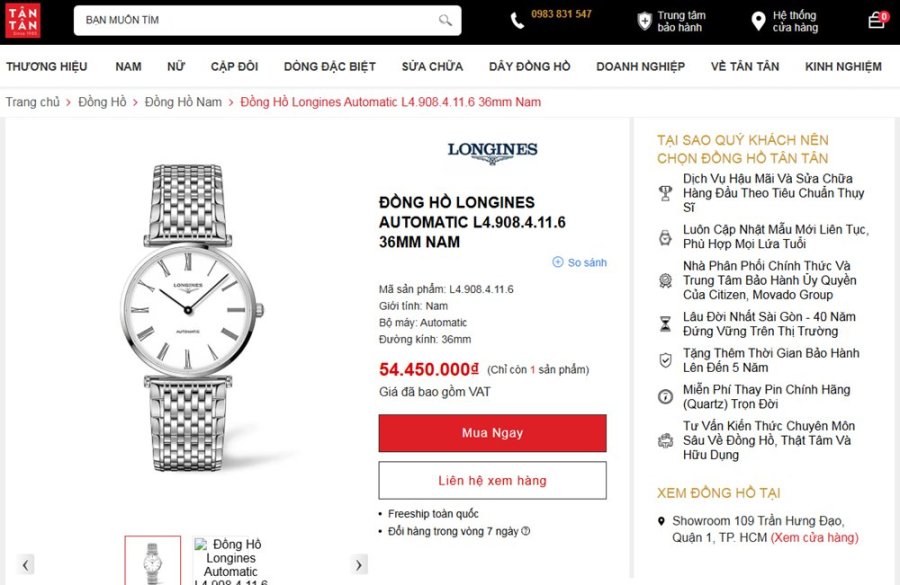Viewport: 900px width, 585px height.
Task: Open the Xem cửa hàng link
Action: (815, 538)
